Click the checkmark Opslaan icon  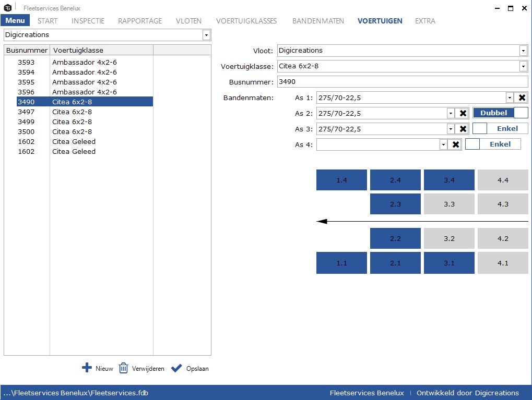tap(176, 368)
